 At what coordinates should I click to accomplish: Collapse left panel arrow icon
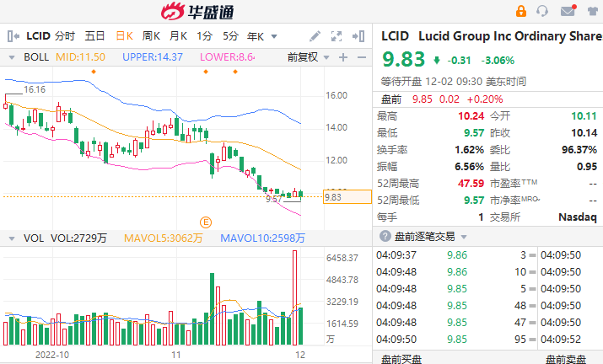(x=13, y=36)
